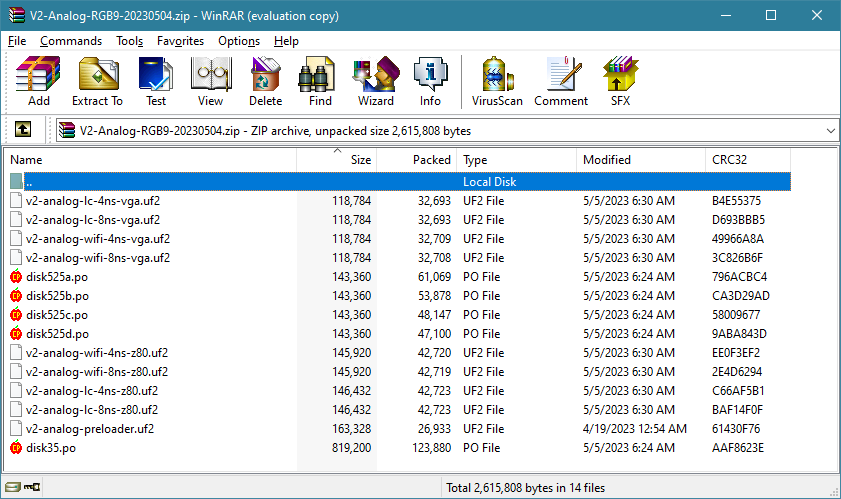Click the disk525c.po apple file icon
Viewport: 841px width, 499px height.
coord(16,314)
